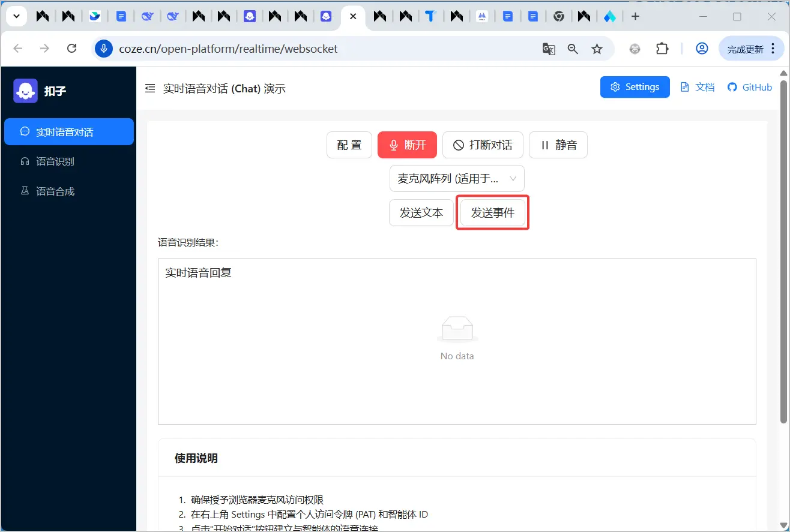The height and width of the screenshot is (532, 790).
Task: Open the GitHub link
Action: point(750,87)
